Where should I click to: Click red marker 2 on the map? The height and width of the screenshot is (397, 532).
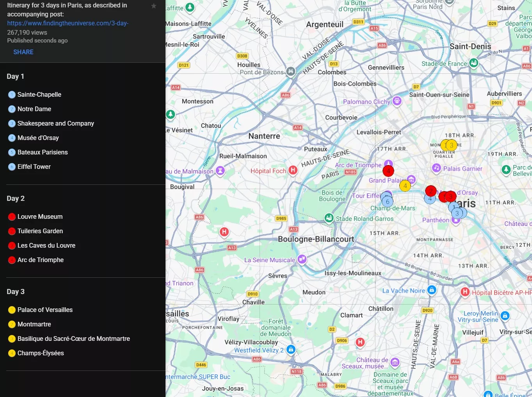coord(431,191)
